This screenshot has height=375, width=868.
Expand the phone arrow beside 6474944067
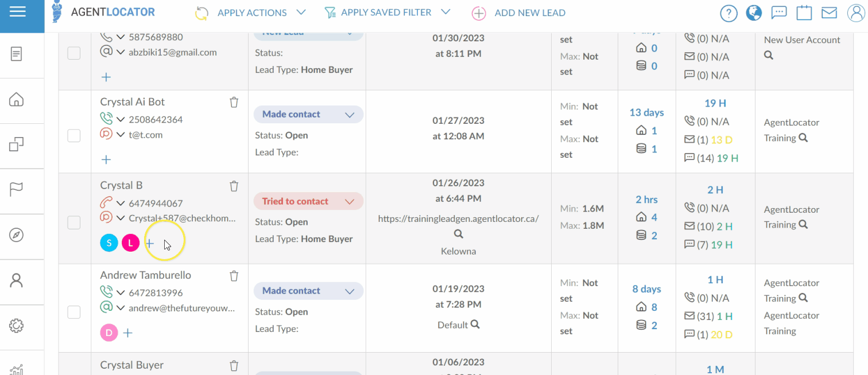pyautogui.click(x=121, y=203)
